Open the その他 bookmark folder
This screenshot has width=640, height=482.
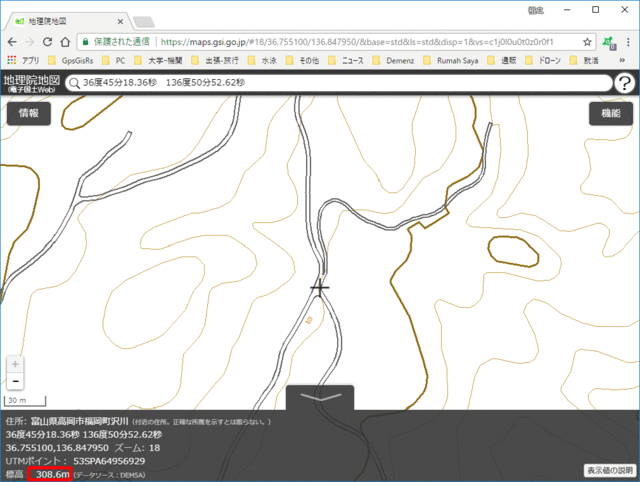pos(302,61)
